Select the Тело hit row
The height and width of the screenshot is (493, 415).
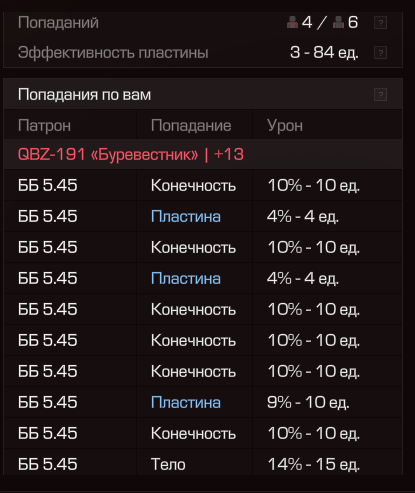(203, 464)
